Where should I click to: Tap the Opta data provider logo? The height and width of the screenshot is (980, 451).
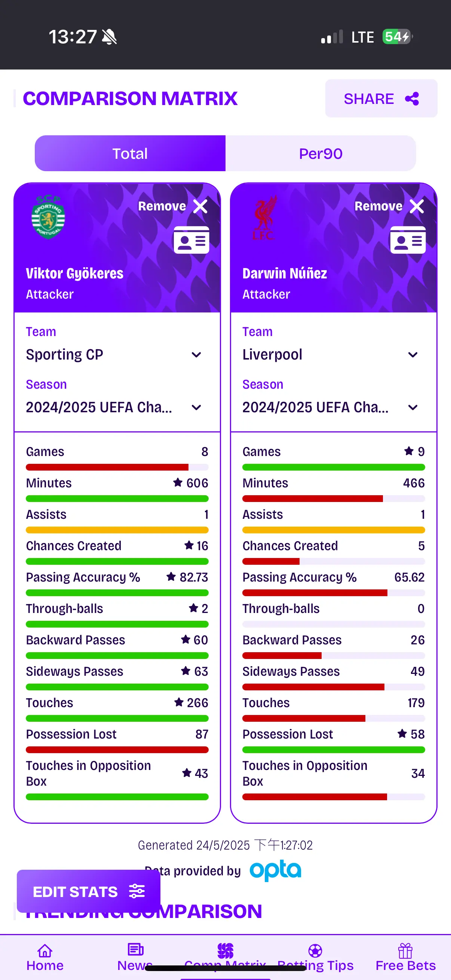(x=275, y=870)
